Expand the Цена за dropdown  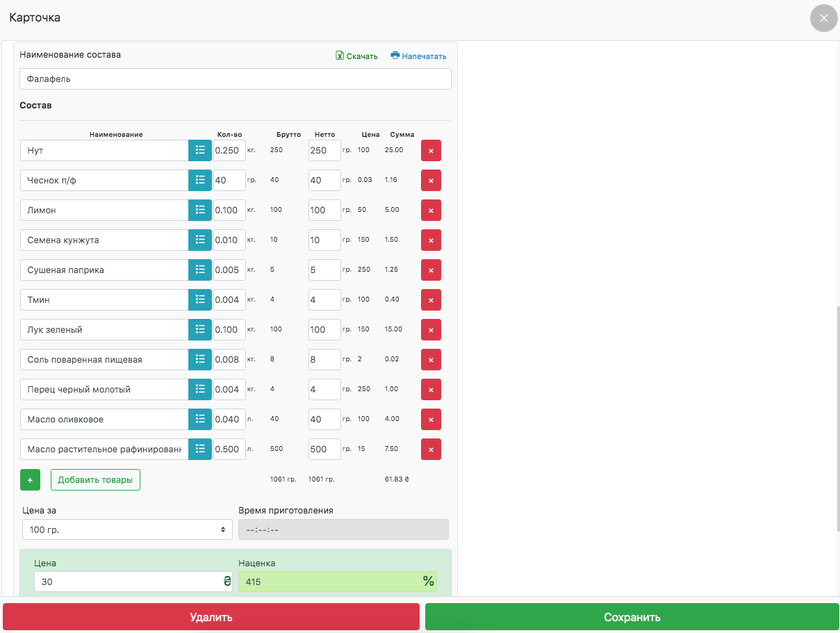(x=127, y=529)
